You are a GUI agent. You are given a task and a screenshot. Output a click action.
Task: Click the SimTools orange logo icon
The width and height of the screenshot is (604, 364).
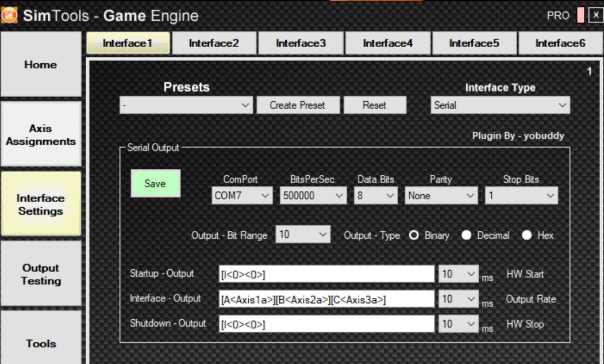point(9,16)
